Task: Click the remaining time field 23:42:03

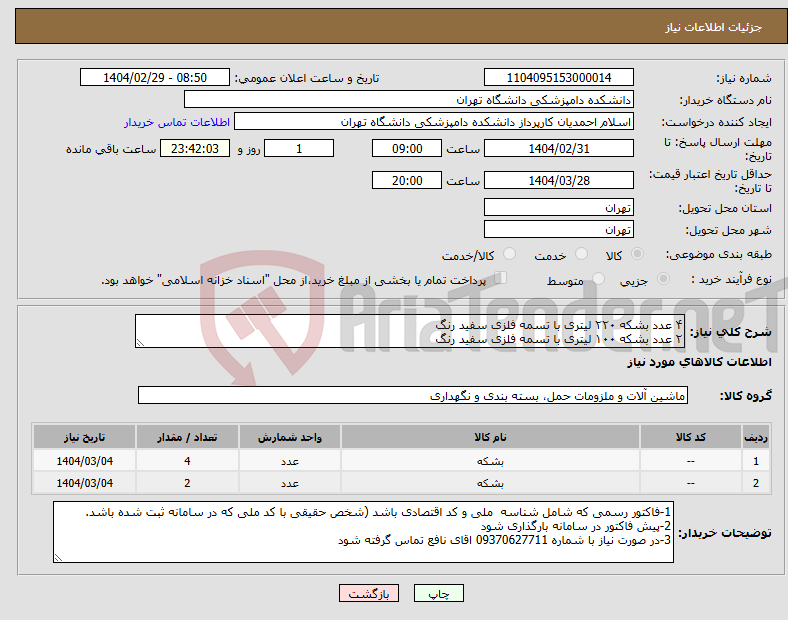Action: (195, 148)
